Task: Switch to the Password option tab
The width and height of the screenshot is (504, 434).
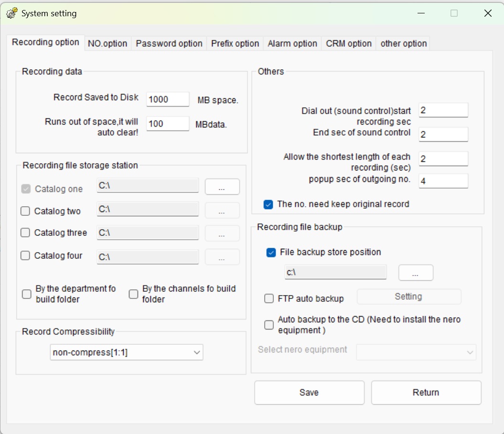Action: point(169,43)
